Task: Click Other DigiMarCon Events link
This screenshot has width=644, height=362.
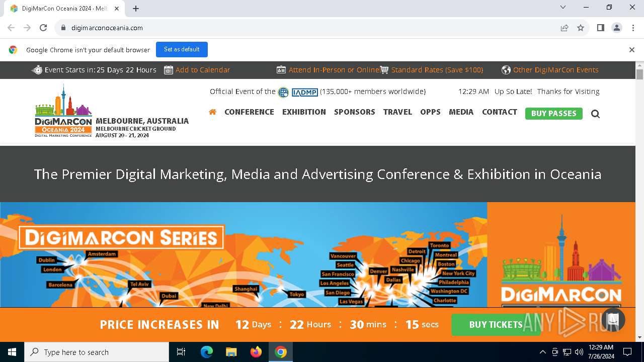Action: (556, 70)
